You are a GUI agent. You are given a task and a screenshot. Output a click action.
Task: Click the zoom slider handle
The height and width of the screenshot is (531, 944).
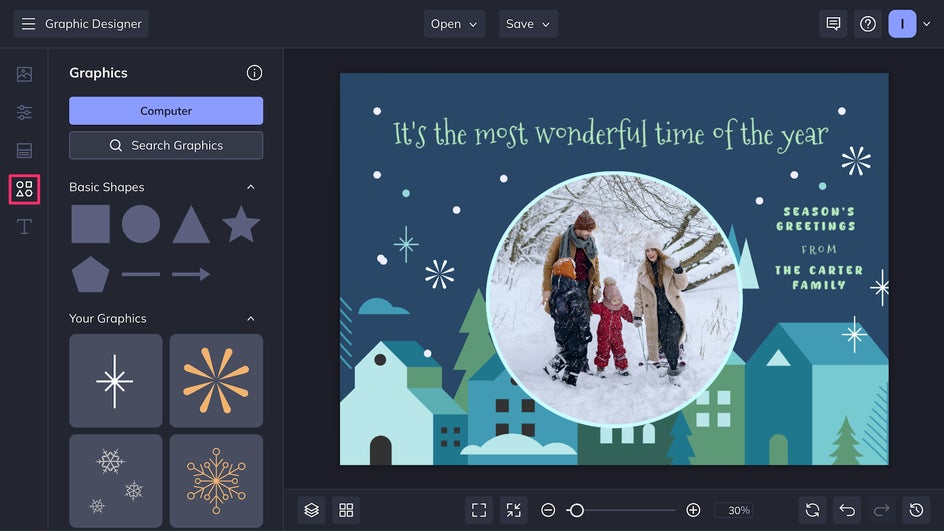576,511
